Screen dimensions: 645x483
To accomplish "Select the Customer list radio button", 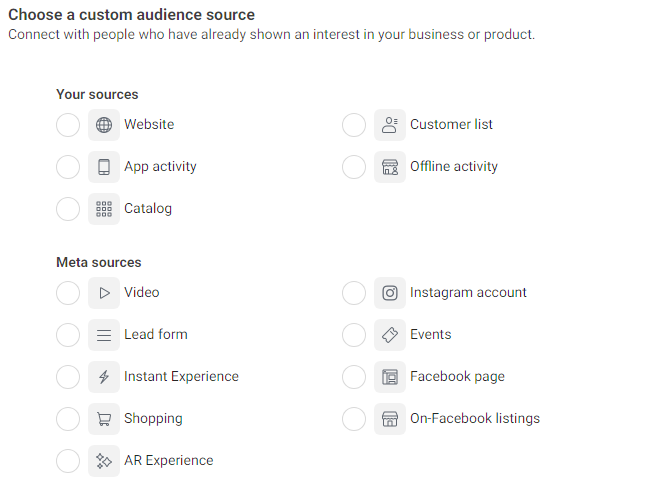I will pos(354,125).
